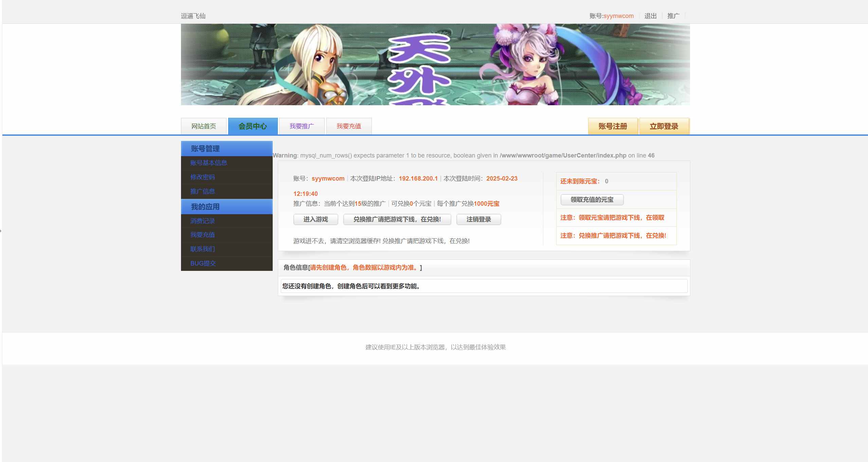Image resolution: width=868 pixels, height=462 pixels.
Task: Click the 注销登录 button
Action: click(478, 219)
